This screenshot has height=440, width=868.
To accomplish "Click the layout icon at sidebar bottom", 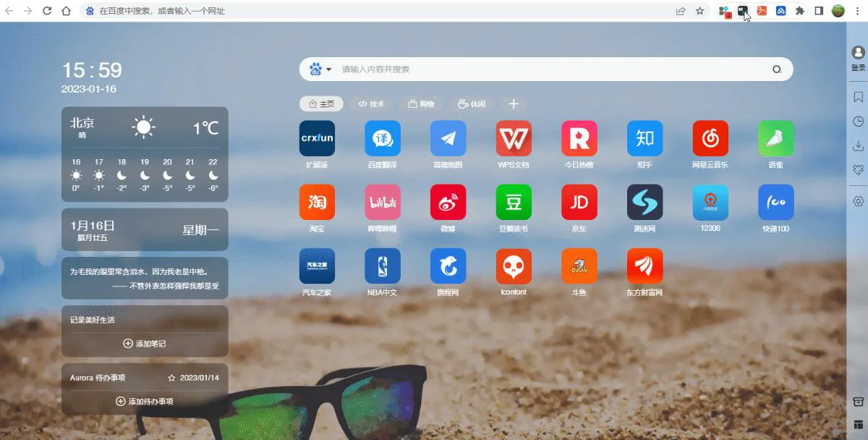I will point(859,423).
